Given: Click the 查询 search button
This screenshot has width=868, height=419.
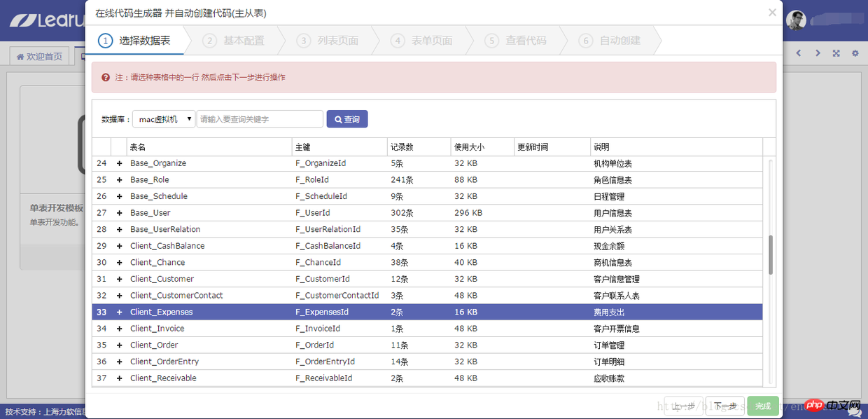Looking at the screenshot, I should tap(347, 119).
